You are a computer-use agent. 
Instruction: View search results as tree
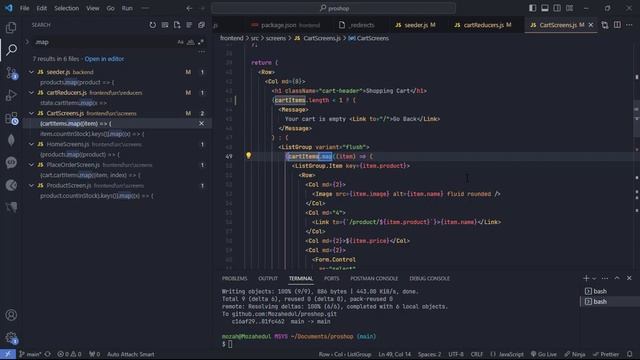[x=189, y=25]
